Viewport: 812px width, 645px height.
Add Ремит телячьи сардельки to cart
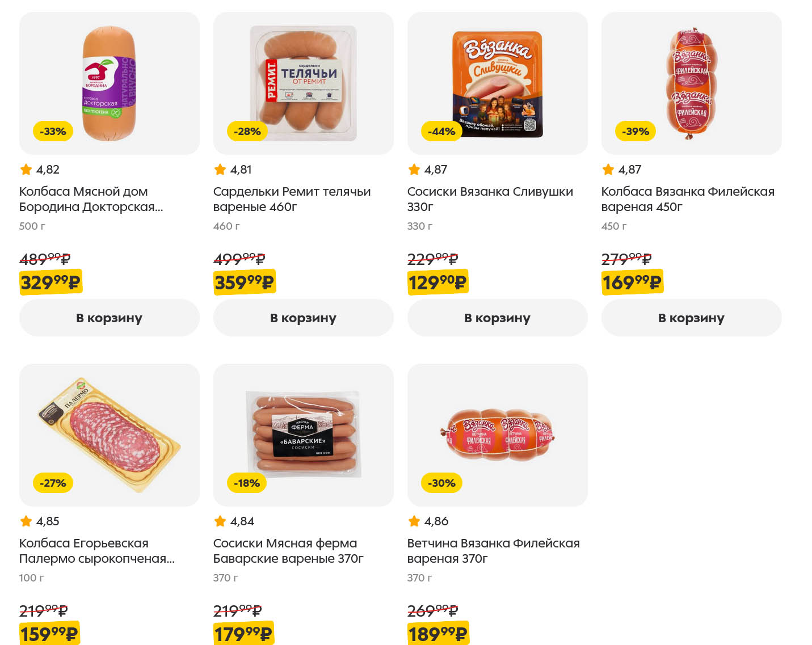click(303, 318)
